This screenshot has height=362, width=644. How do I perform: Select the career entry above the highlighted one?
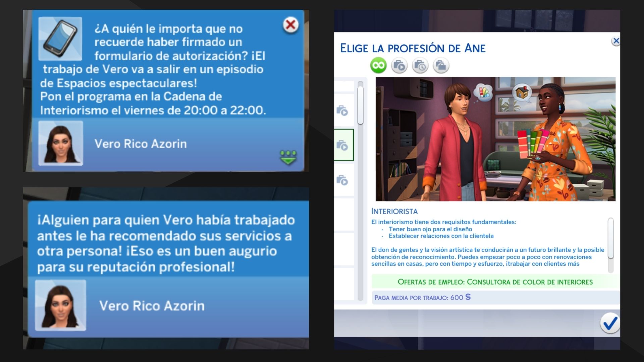(344, 111)
